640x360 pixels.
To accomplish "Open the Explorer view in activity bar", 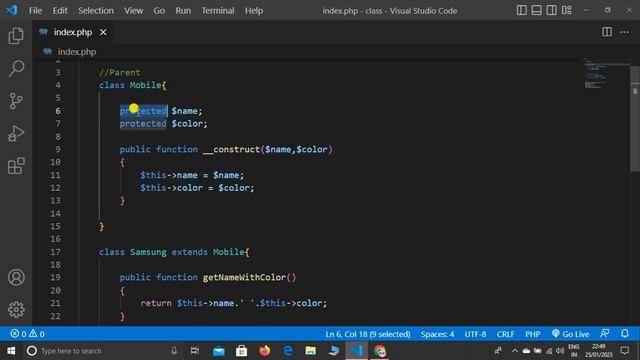I will (x=16, y=36).
